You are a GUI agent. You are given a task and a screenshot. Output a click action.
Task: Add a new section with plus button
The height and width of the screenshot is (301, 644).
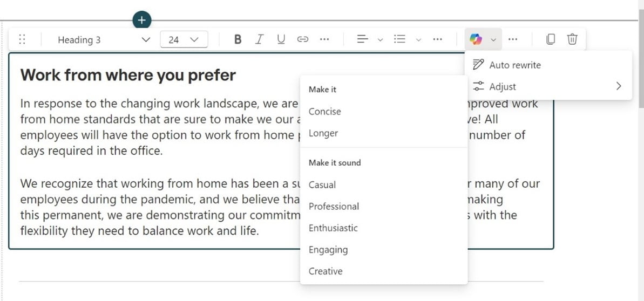tap(141, 20)
